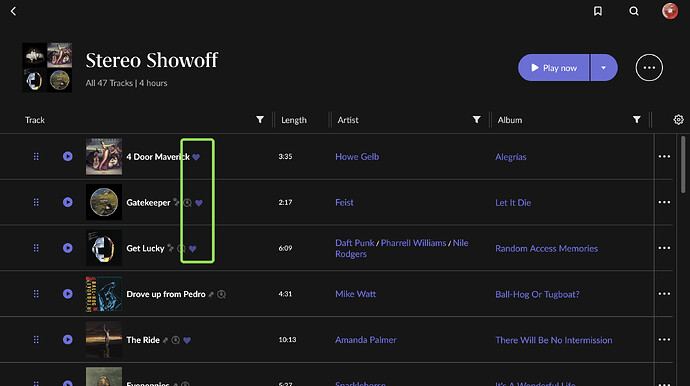Open Album column filter
The image size is (690, 386).
pyautogui.click(x=636, y=120)
